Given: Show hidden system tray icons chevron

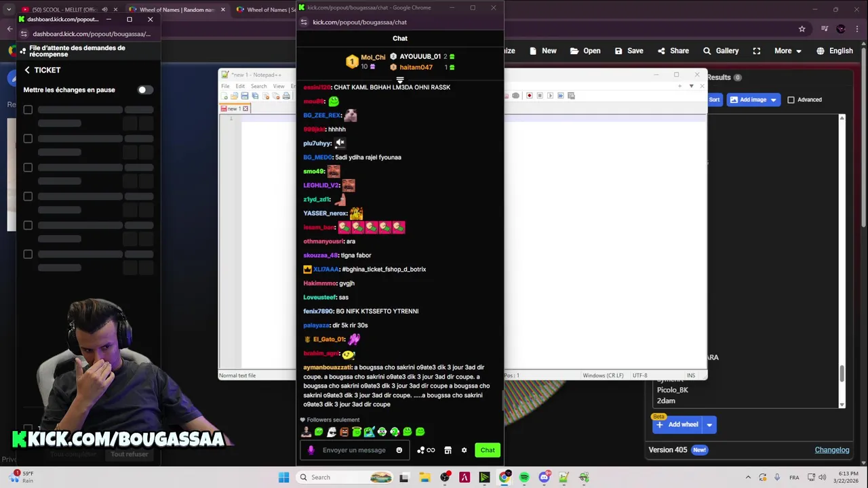Looking at the screenshot, I should [748, 477].
